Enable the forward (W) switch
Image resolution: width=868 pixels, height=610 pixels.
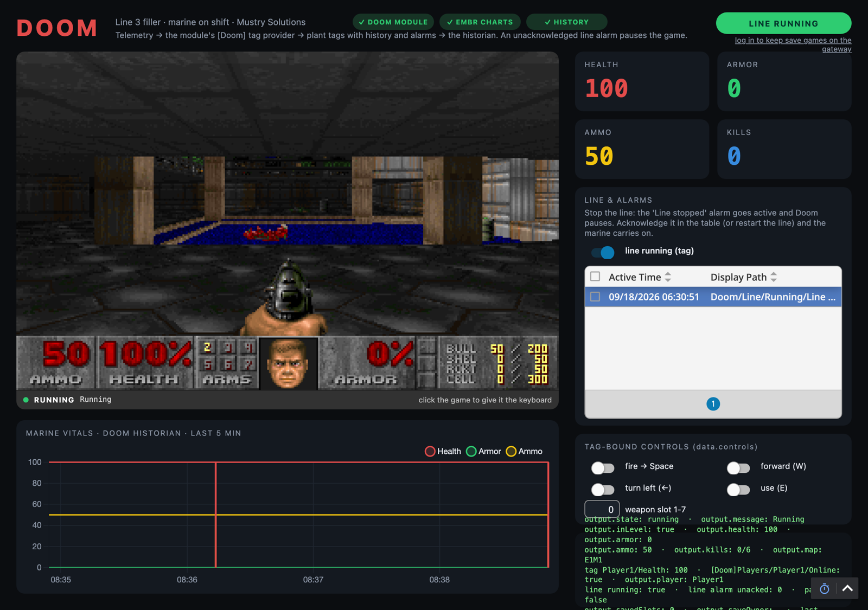738,467
